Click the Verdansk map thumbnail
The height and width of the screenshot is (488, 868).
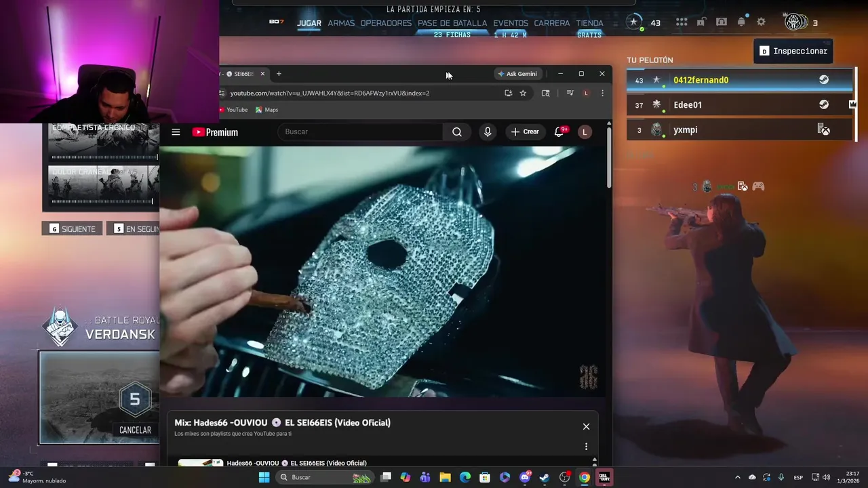[x=99, y=398]
